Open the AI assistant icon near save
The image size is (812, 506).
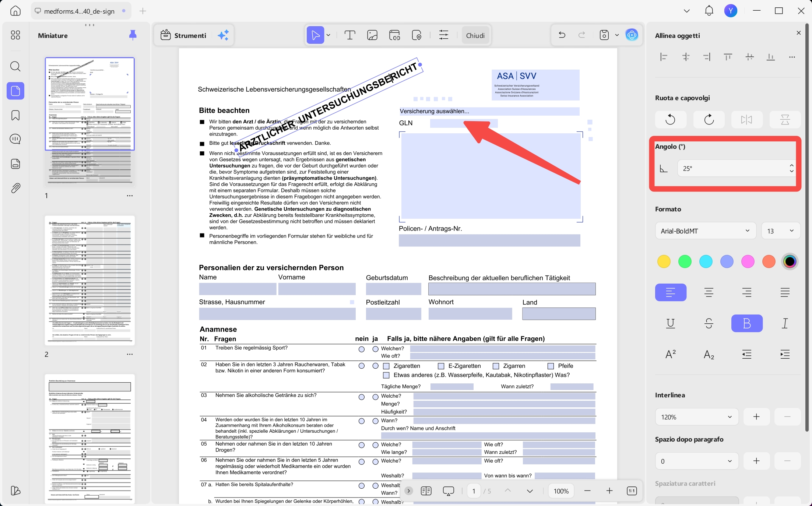pos(632,35)
